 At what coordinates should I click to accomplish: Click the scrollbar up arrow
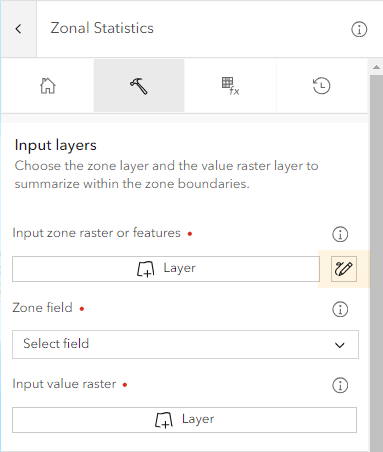click(376, 67)
